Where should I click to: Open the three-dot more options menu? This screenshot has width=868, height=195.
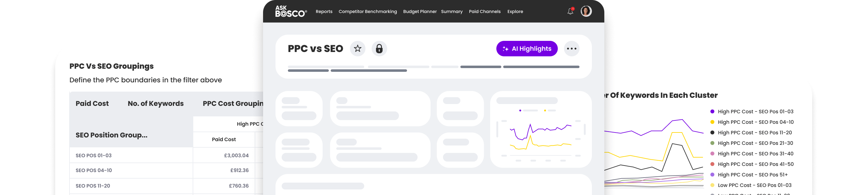pos(571,49)
